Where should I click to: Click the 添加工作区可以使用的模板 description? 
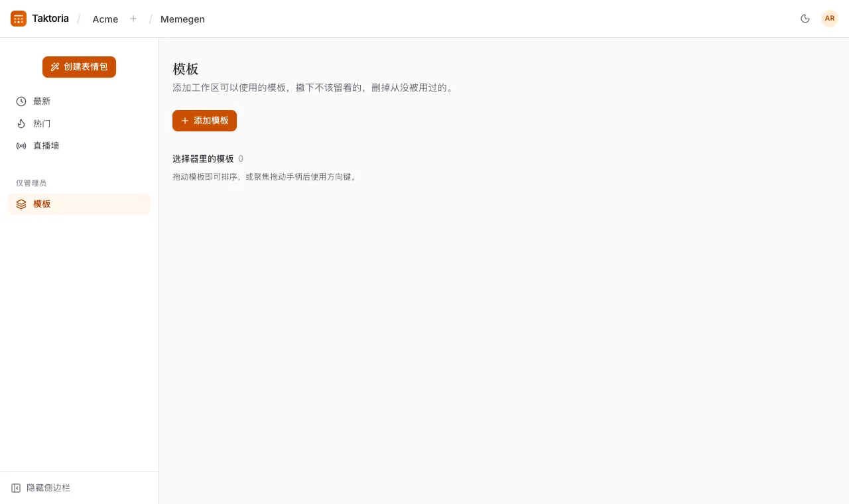click(x=314, y=88)
